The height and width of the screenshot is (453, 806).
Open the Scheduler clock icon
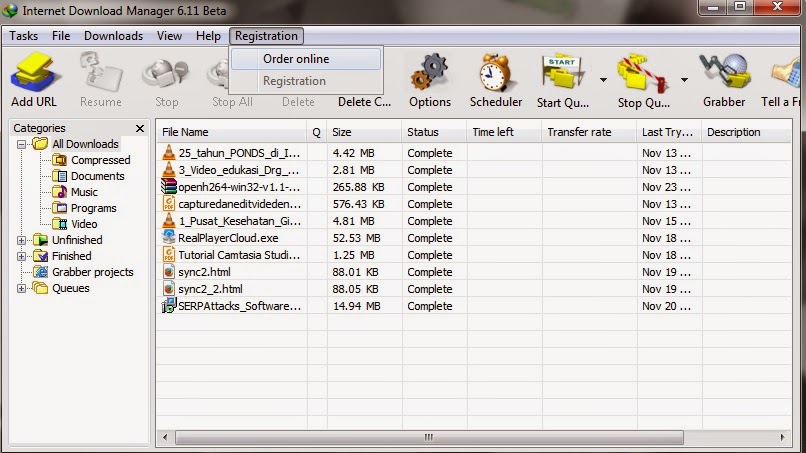[496, 73]
